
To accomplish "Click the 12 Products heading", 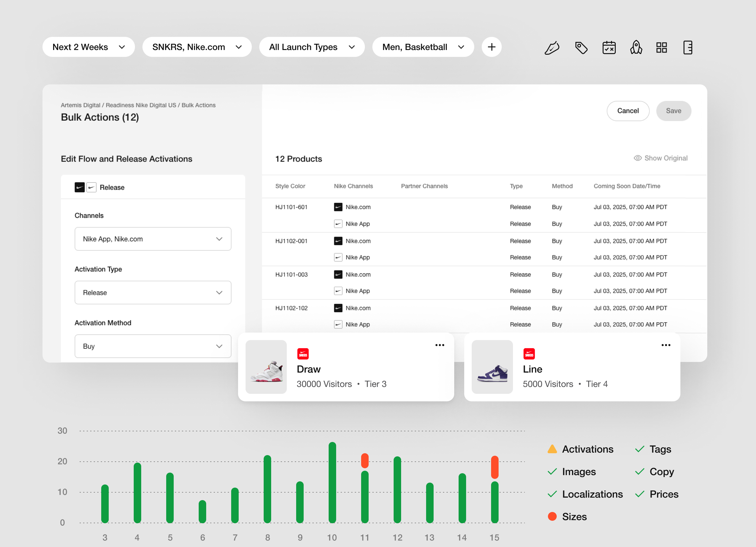I will coord(298,159).
